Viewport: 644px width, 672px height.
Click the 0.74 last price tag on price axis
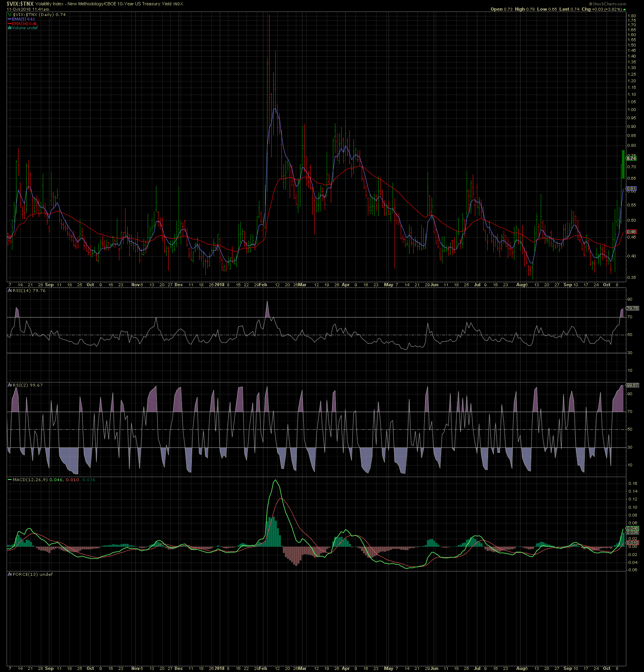(x=631, y=158)
